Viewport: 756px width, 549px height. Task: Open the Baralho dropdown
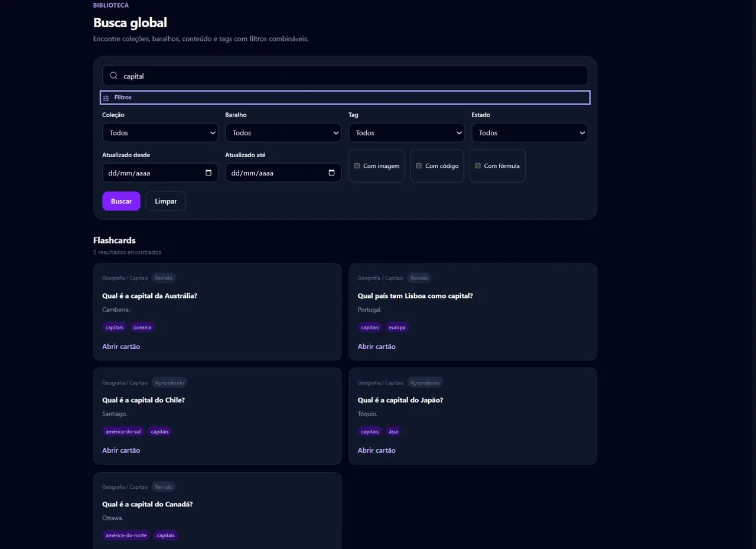click(x=283, y=133)
